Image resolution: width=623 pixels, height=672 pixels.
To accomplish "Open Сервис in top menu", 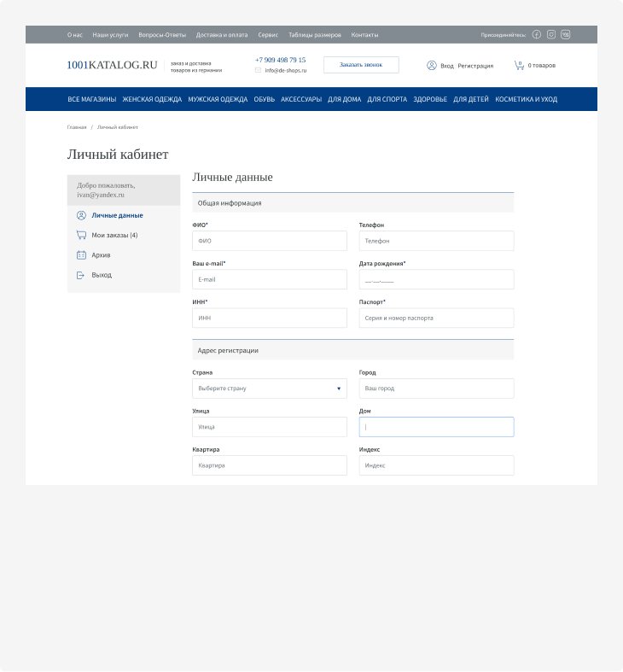I will coord(268,35).
